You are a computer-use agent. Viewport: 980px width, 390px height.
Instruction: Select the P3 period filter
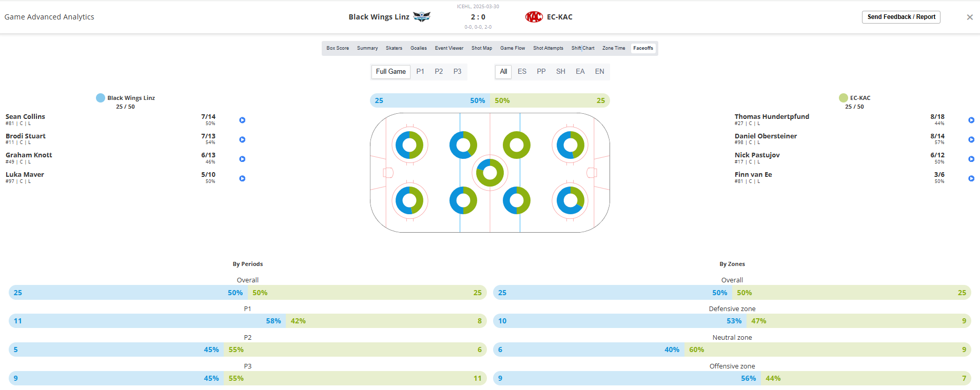coord(457,72)
